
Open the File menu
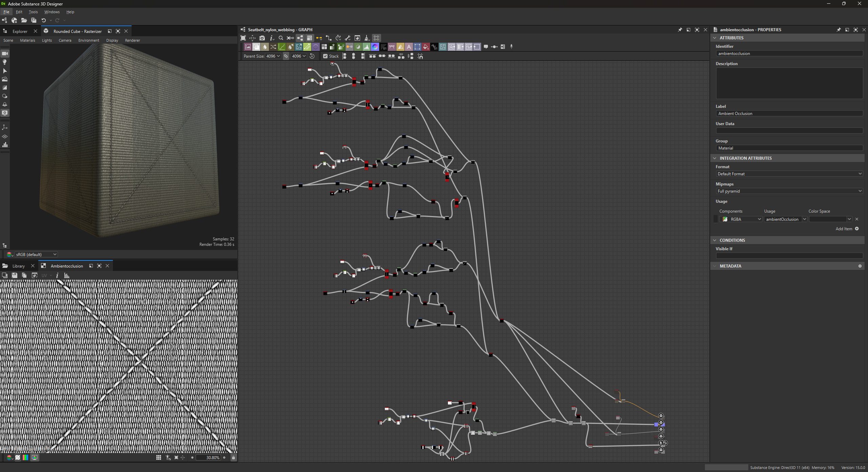click(6, 12)
